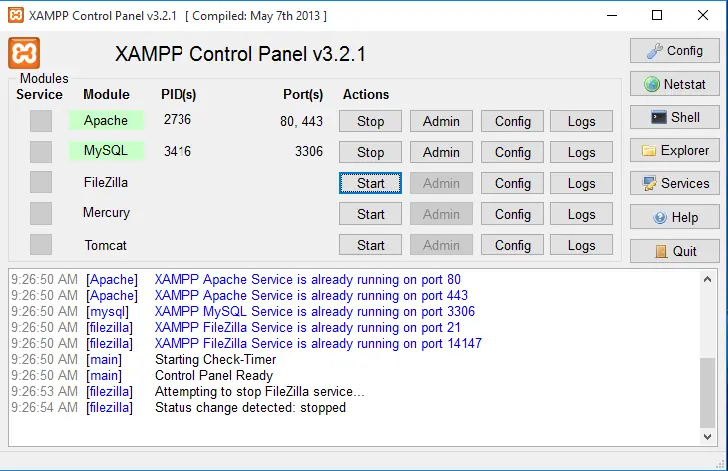Start the Mercury module
The height and width of the screenshot is (471, 728).
click(370, 214)
